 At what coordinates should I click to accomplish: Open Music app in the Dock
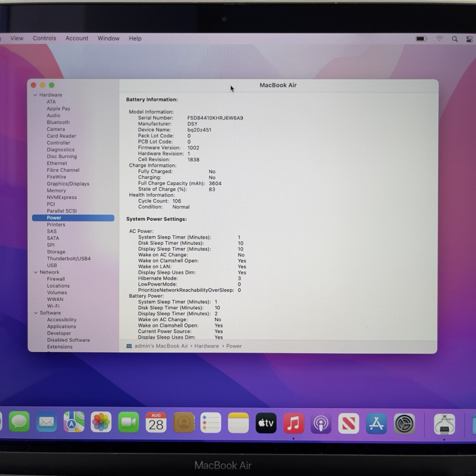point(294,423)
